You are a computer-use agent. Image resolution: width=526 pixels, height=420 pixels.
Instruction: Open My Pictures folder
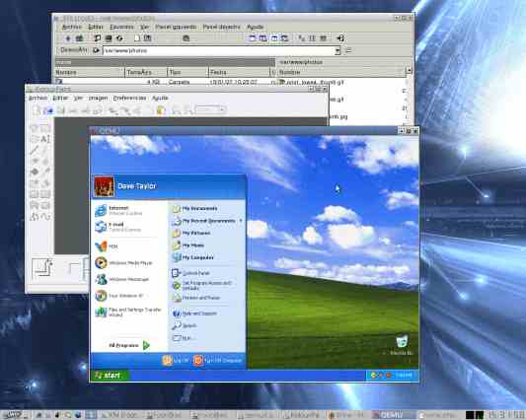tap(191, 233)
